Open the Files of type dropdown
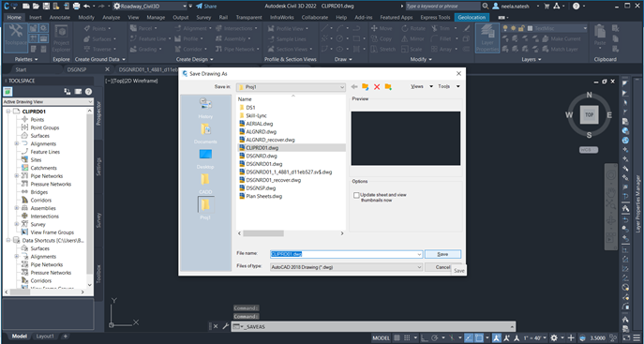The width and height of the screenshot is (644, 344). 346,267
